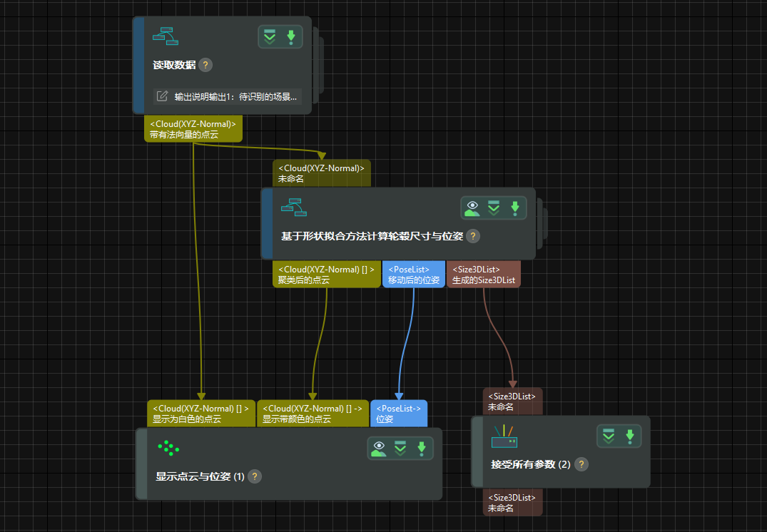Click the run arrow on 基于形状拟合方法 node

[514, 208]
